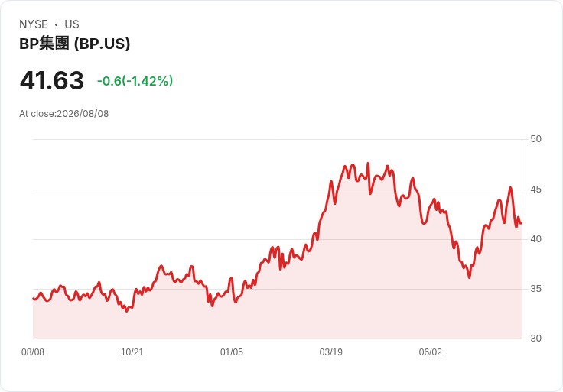563x392 pixels.
Task: Click the 45 y-axis price label
Action: coord(535,190)
